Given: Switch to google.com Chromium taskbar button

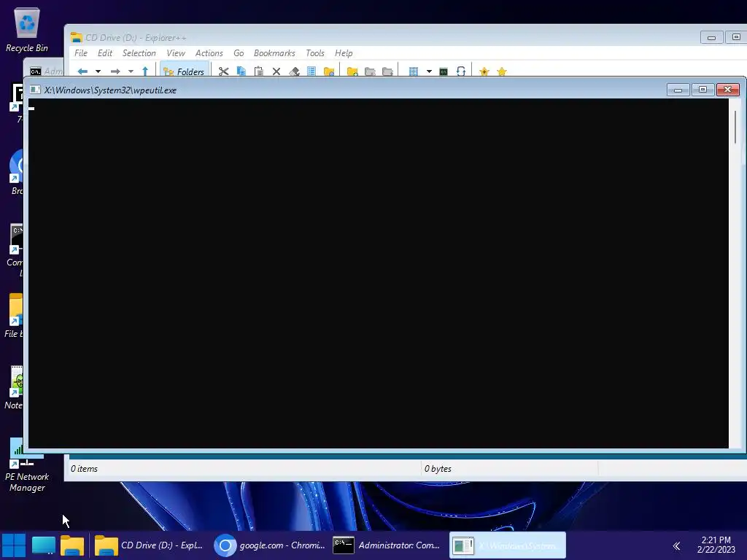Looking at the screenshot, I should point(270,545).
